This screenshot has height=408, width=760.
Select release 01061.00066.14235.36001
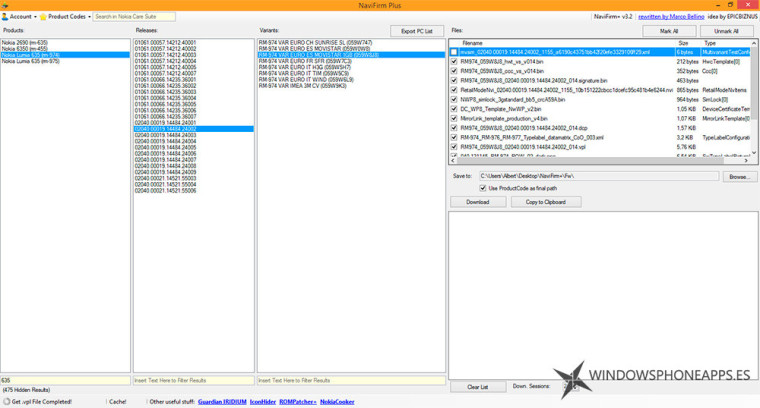point(193,79)
